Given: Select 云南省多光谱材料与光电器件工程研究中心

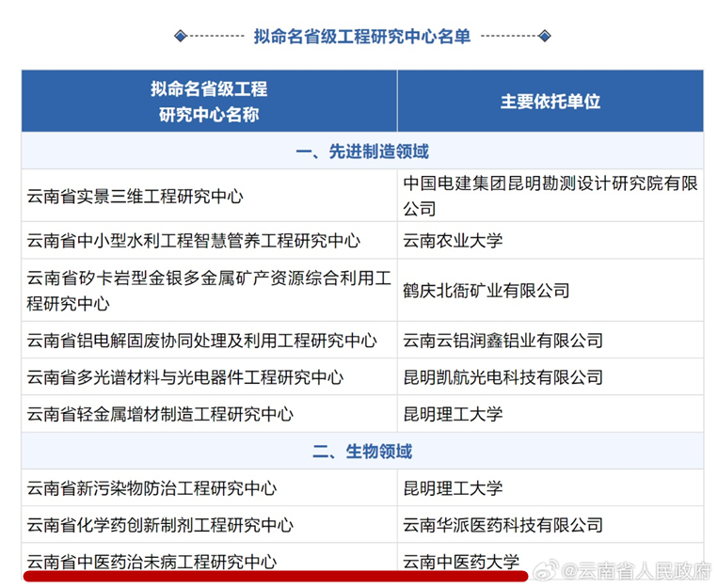Looking at the screenshot, I should tap(209, 377).
